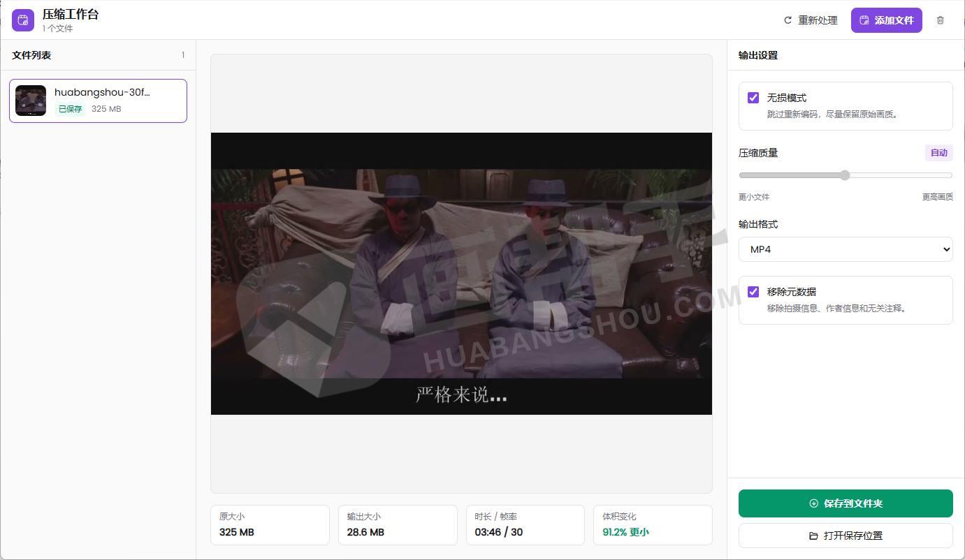Click the 移除拍摄信息 description text

tap(836, 308)
